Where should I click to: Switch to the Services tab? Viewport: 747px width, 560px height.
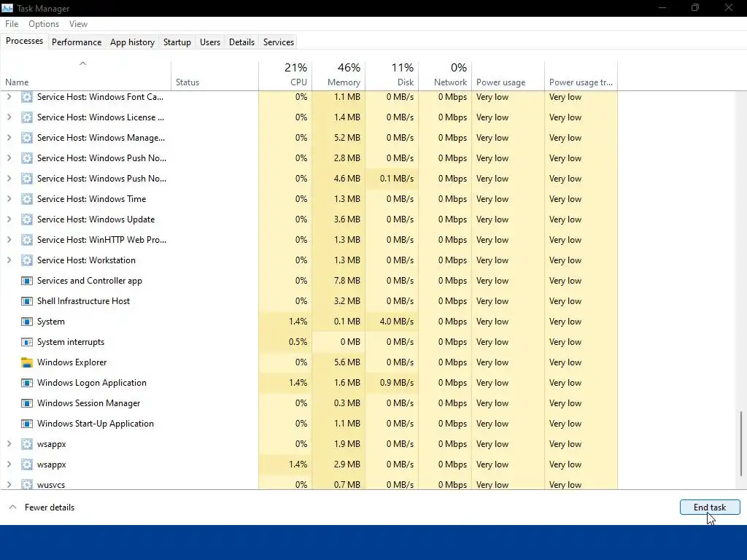(x=278, y=42)
